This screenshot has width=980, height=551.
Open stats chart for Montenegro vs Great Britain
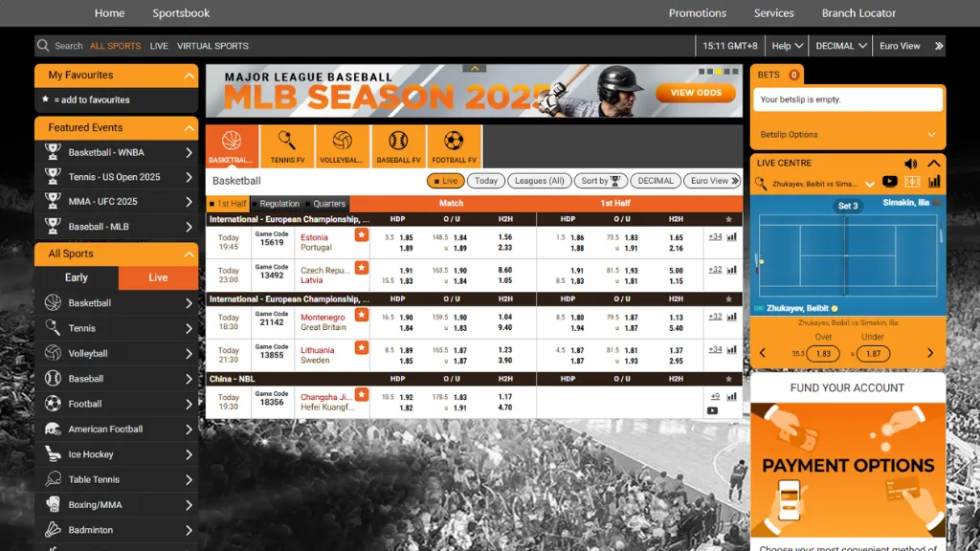[732, 317]
